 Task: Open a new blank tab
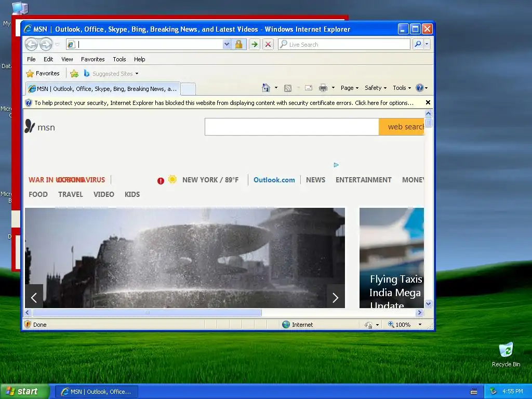pos(188,89)
